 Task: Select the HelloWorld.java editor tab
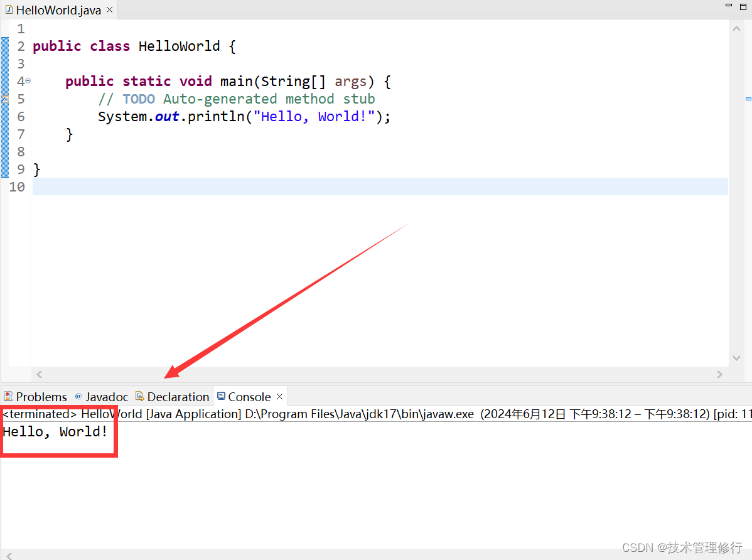[58, 10]
